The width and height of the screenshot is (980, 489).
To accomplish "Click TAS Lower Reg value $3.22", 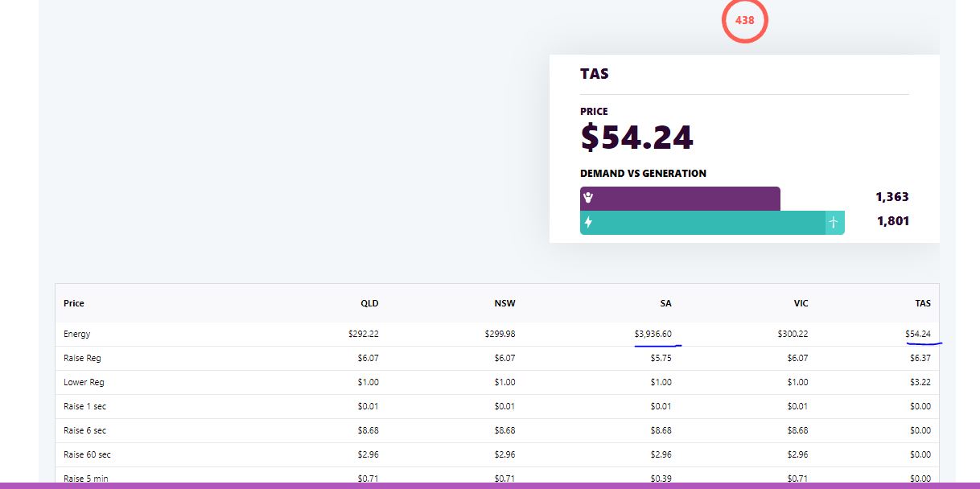I will pyautogui.click(x=920, y=382).
